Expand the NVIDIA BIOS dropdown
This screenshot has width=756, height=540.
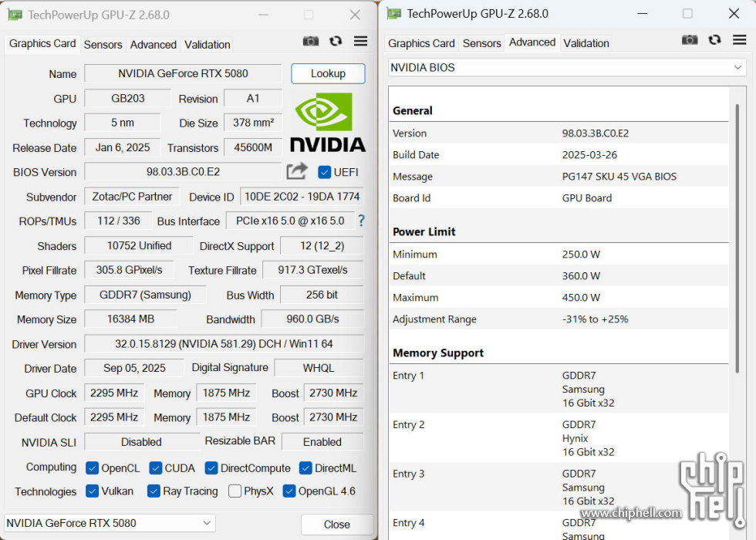567,68
